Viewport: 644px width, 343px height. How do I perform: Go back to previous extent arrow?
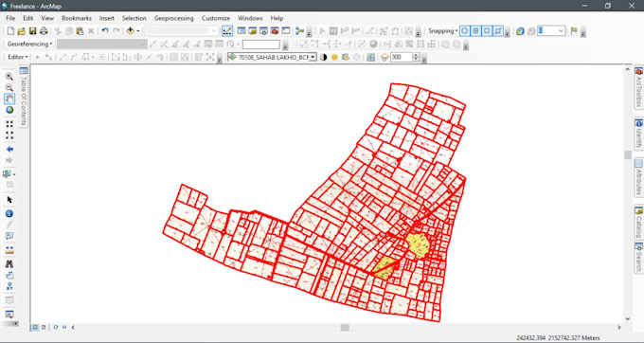pos(9,149)
